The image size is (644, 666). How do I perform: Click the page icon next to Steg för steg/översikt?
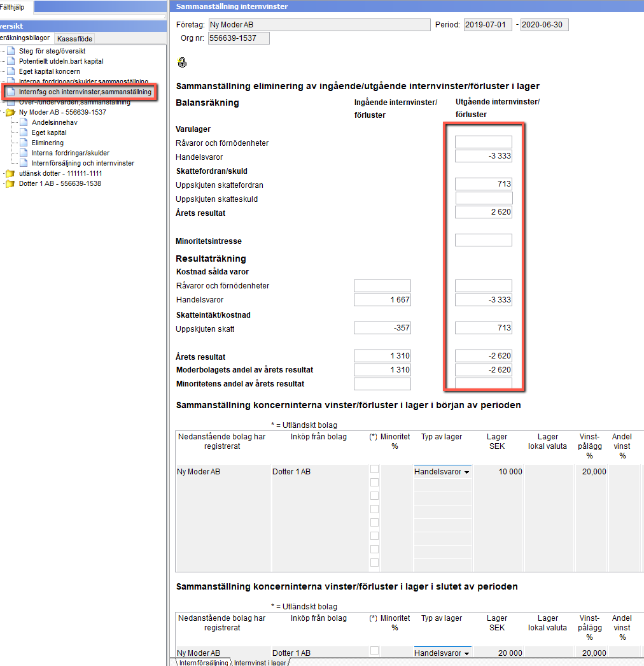(11, 51)
